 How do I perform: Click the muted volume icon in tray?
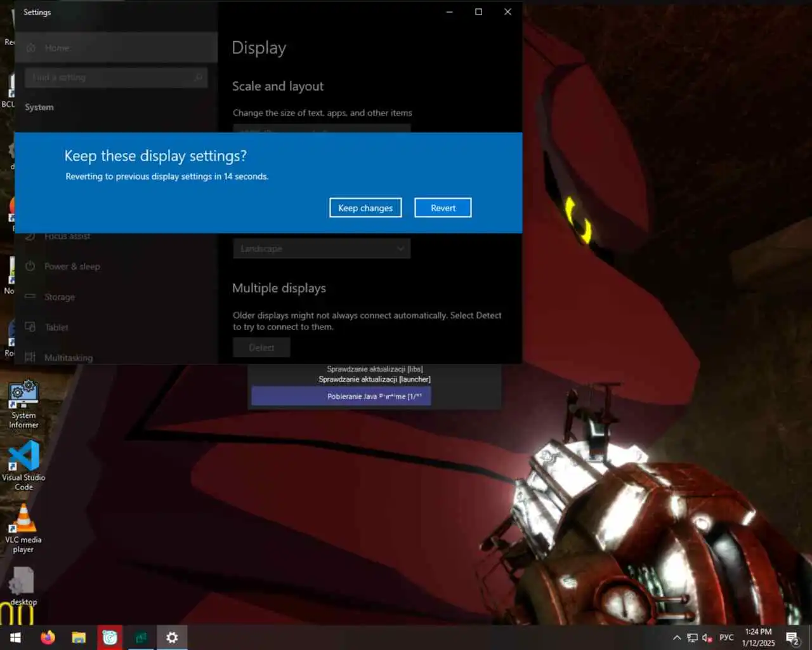tap(707, 638)
